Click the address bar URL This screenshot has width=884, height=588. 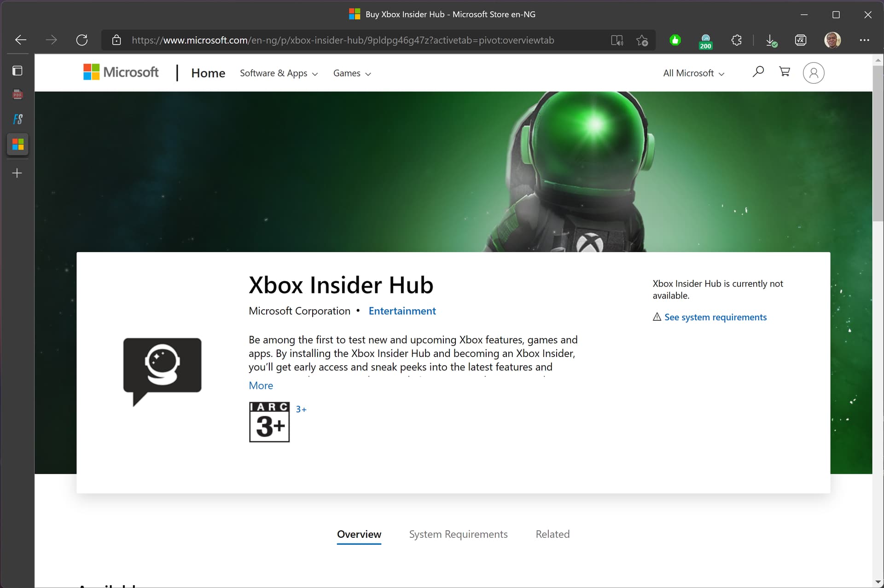[343, 40]
